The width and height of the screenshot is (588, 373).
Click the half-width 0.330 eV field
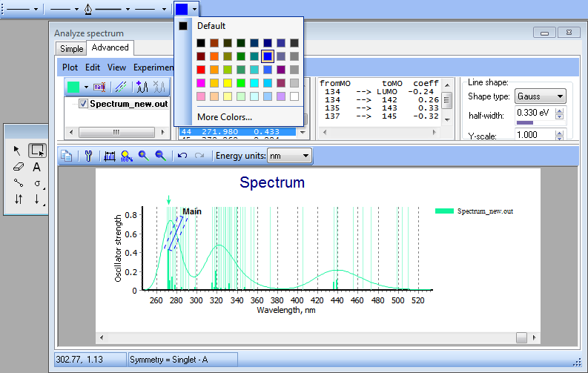click(535, 113)
